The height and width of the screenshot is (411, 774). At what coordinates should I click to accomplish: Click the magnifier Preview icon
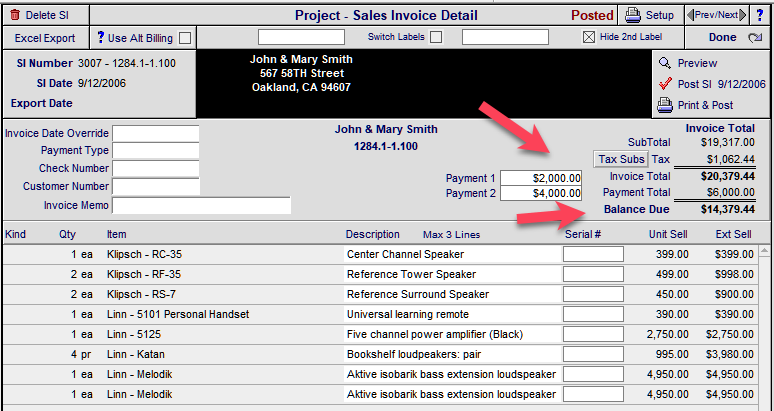[665, 63]
